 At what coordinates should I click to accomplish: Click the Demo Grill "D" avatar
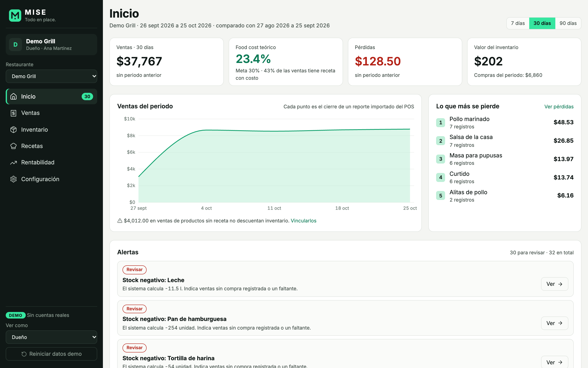tap(16, 45)
